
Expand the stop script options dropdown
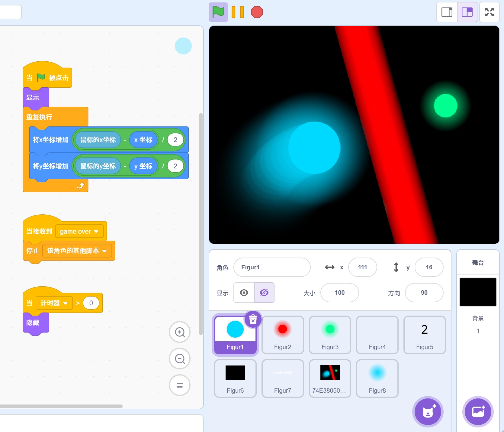coord(104,251)
